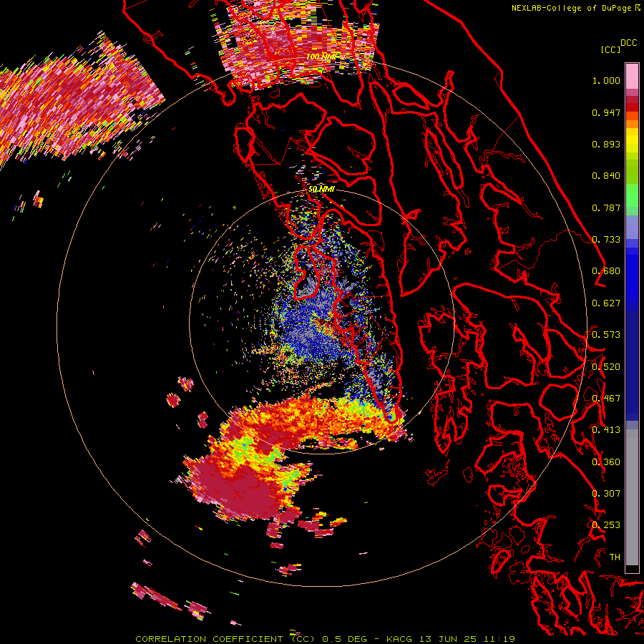Click the 0.947 color scale value
Viewport: 644px width, 644px height.
[606, 112]
